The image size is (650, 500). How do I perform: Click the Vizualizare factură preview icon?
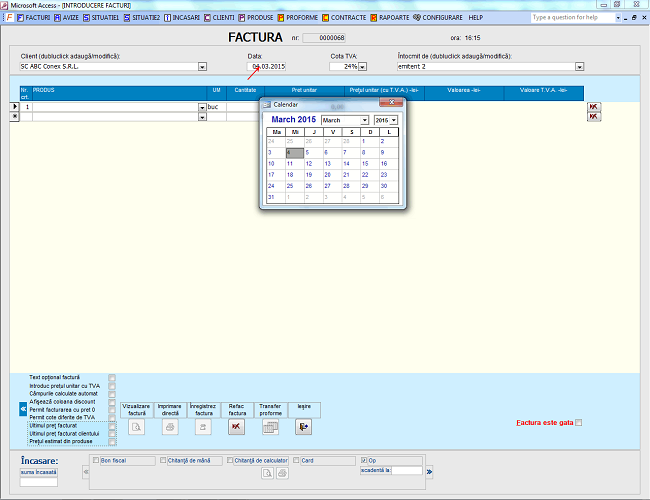(x=136, y=427)
